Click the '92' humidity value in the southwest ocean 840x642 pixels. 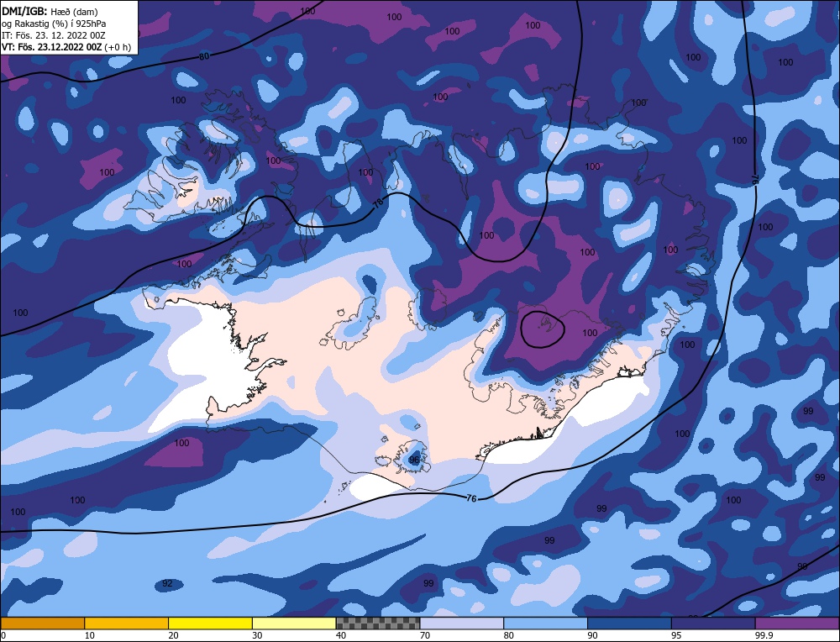click(167, 583)
